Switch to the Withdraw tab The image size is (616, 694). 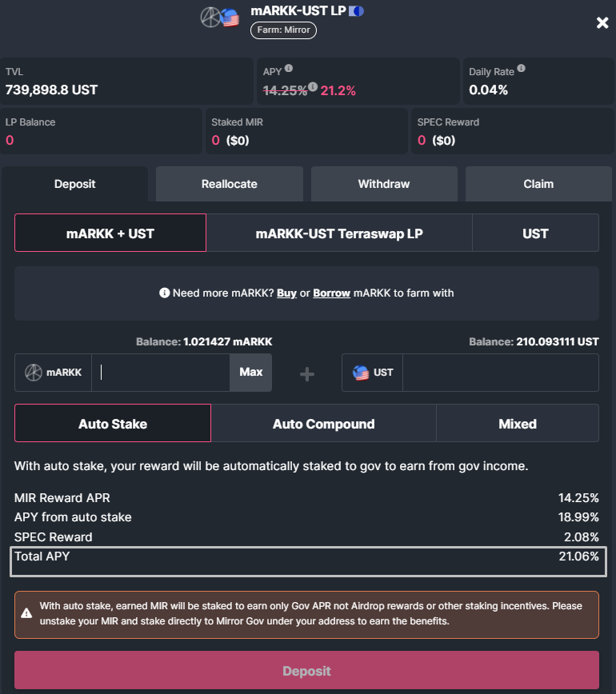(x=384, y=184)
